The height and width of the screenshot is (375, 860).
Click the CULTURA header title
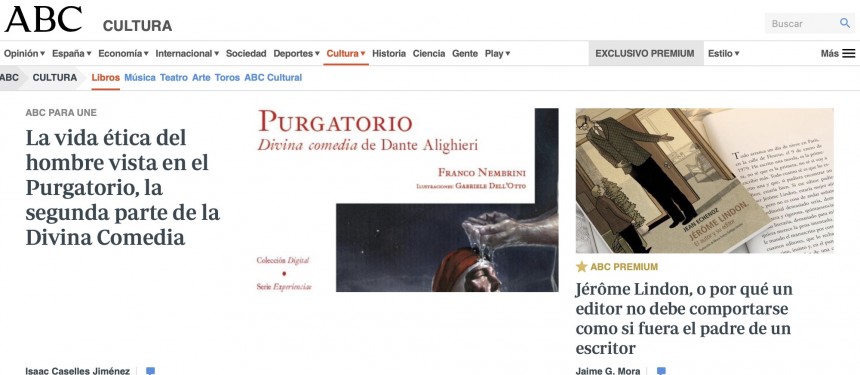[137, 26]
